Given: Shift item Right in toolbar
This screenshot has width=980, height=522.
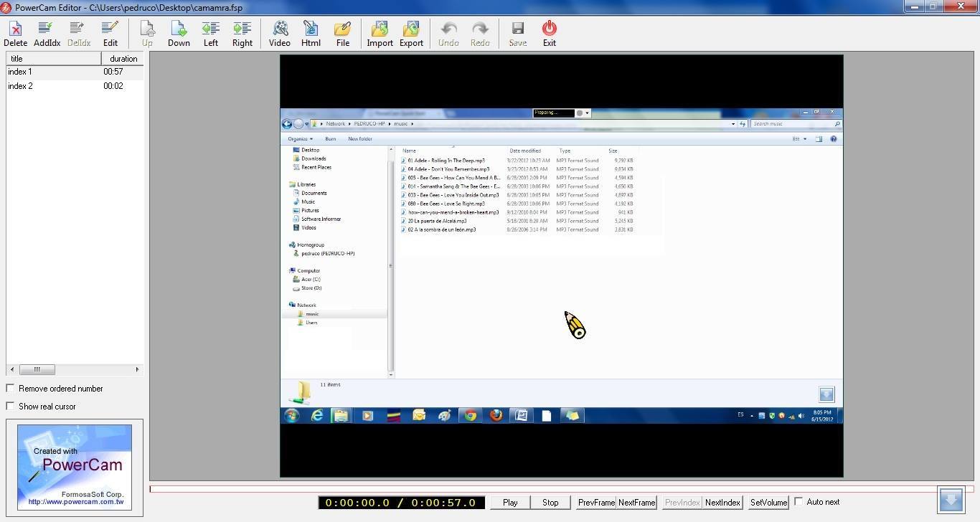Looking at the screenshot, I should coord(242,34).
